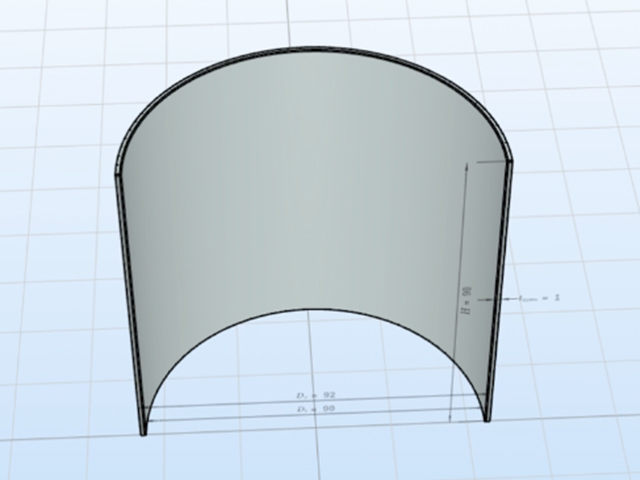Click the height dimension's bottom arrowhead

pyautogui.click(x=450, y=417)
